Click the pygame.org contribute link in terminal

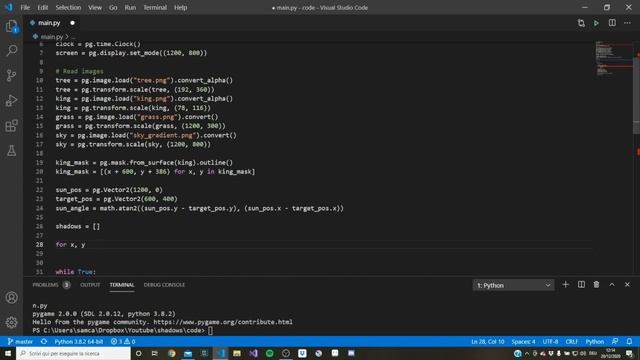point(223,322)
